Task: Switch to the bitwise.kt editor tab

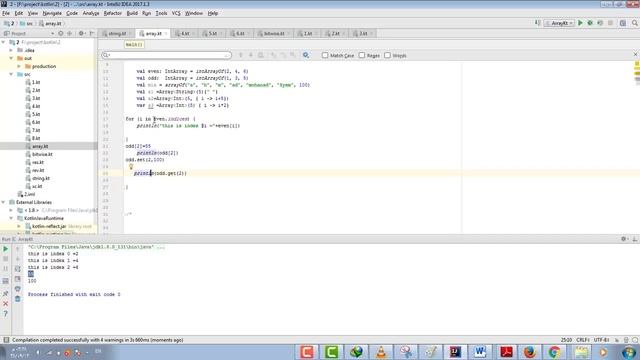Action: 273,33
